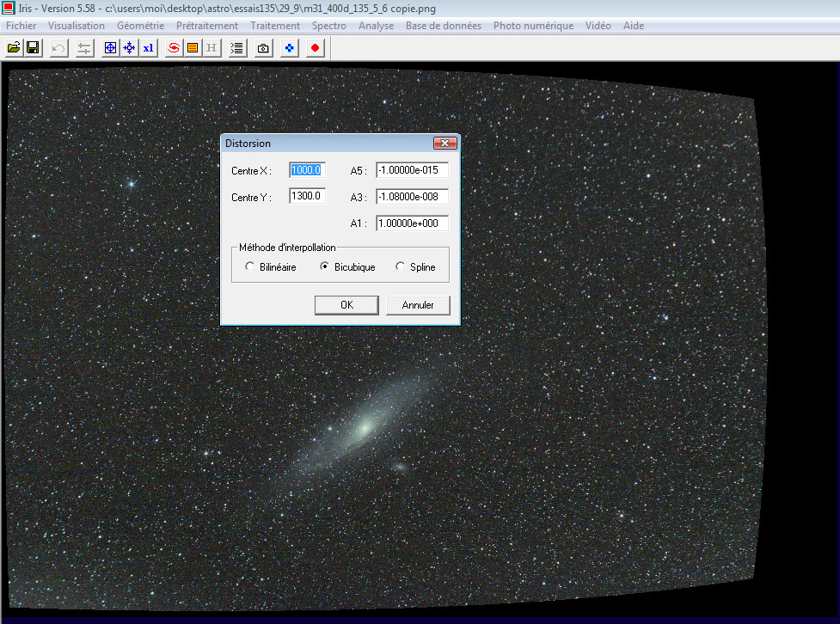Click the 'Centre X :' label

[251, 171]
